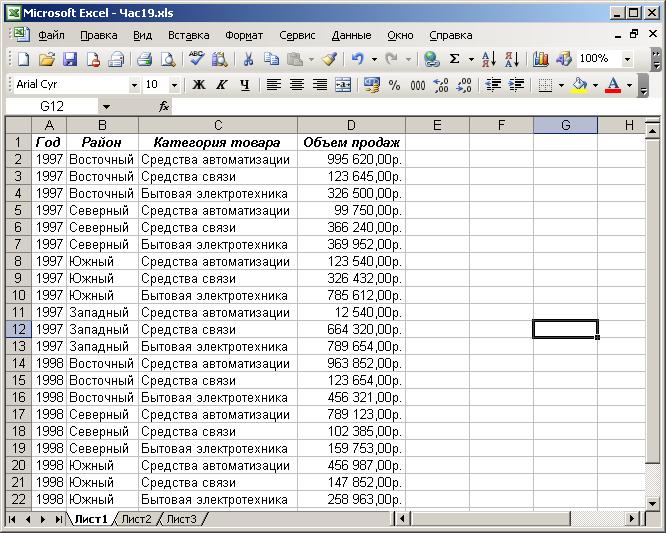Run the ABC spelling check

click(196, 59)
